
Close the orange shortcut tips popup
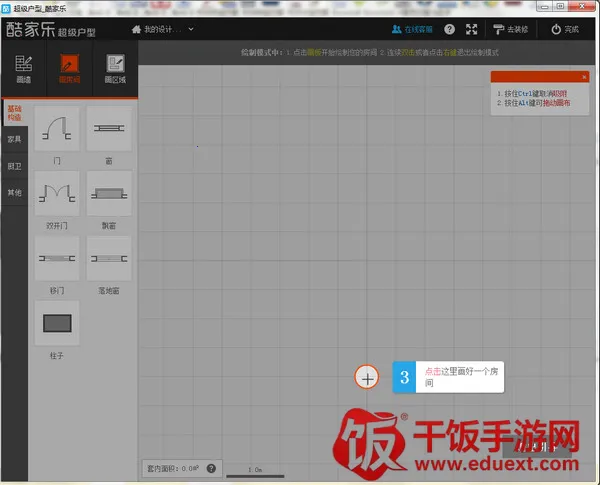584,76
